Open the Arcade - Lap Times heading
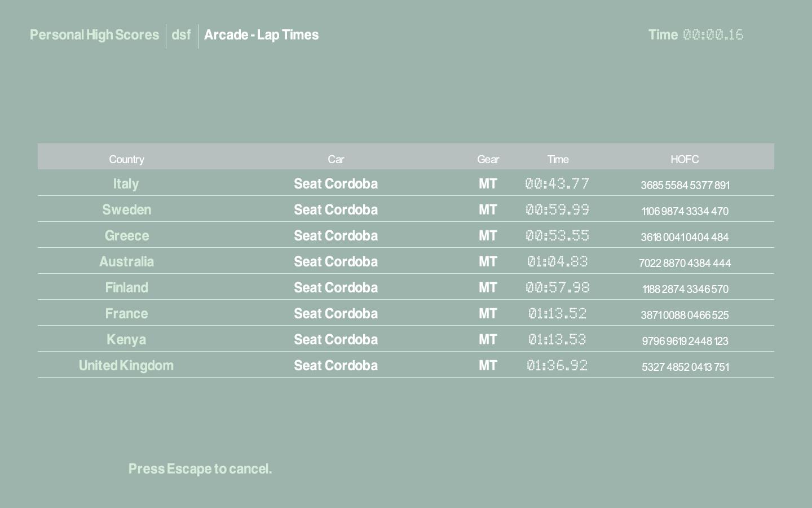Screen dimensions: 812x508 coord(261,35)
